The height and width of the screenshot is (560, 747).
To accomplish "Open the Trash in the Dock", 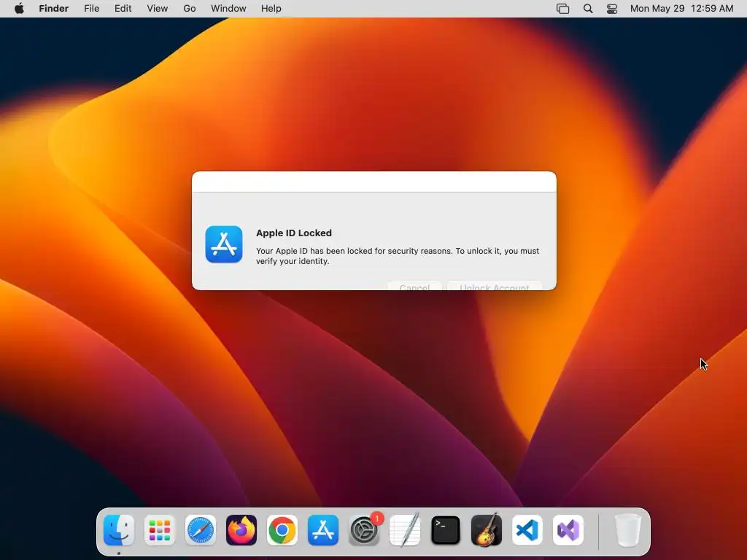I will click(628, 530).
